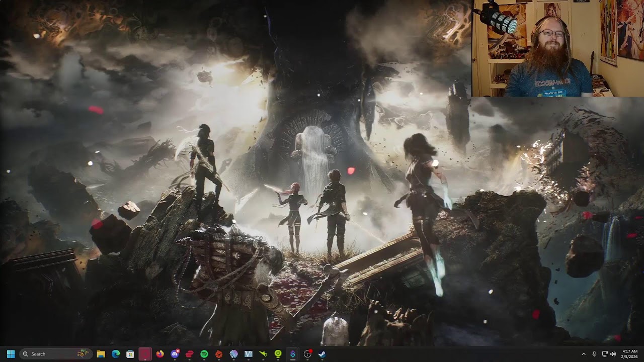The height and width of the screenshot is (362, 644).
Task: Open the clock showing 4:17 AM
Action: point(630,354)
